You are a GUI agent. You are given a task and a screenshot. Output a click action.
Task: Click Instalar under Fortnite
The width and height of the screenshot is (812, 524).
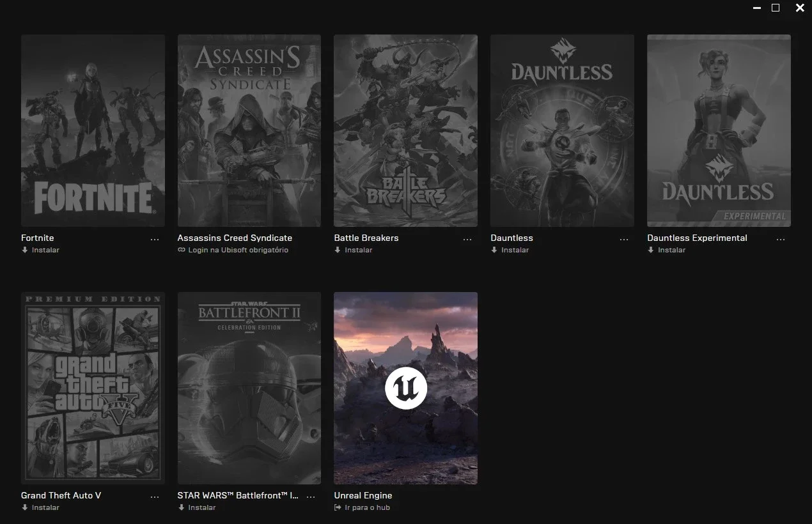point(40,250)
